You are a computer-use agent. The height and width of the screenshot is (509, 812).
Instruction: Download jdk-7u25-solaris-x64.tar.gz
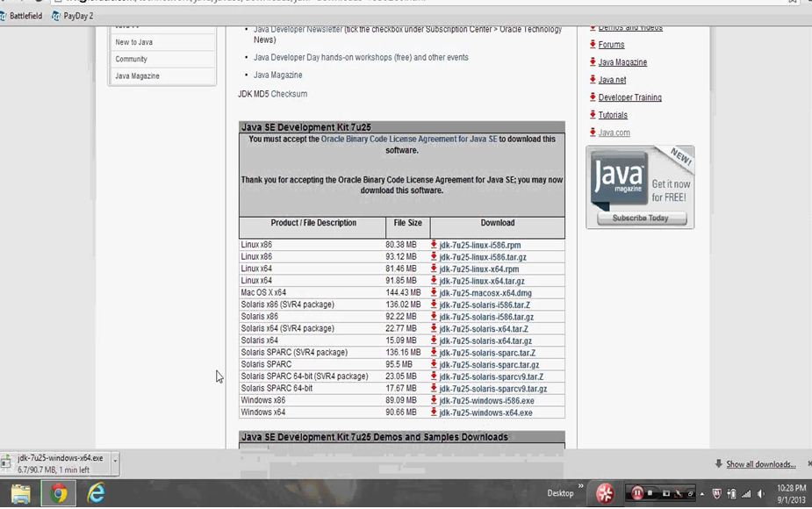(x=485, y=341)
